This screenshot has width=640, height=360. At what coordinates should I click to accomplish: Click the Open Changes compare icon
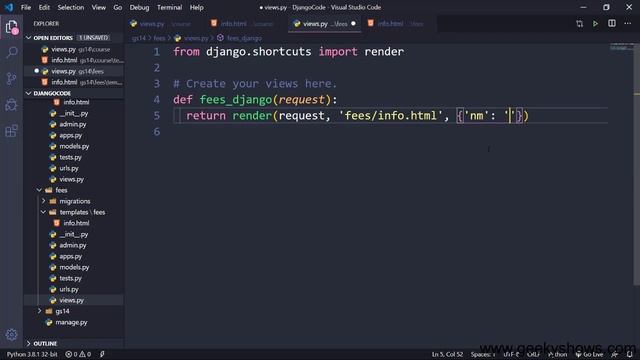click(x=580, y=24)
